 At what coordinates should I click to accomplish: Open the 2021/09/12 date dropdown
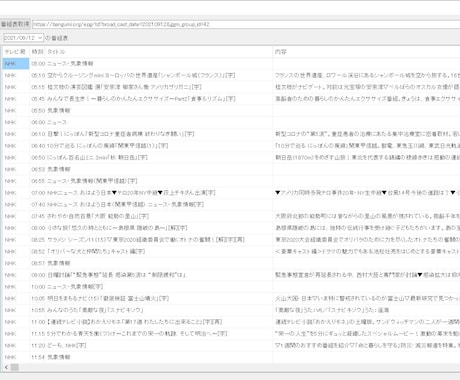(x=23, y=38)
